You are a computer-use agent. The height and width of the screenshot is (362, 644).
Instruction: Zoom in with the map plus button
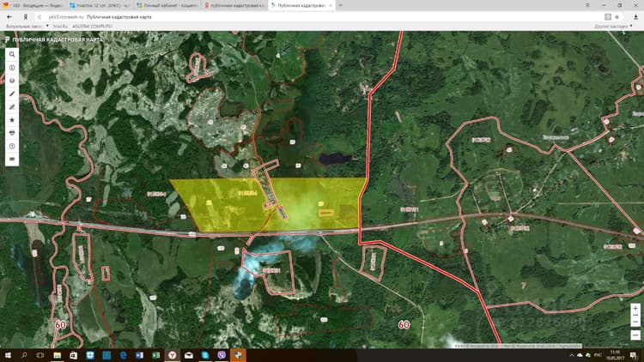(635, 308)
